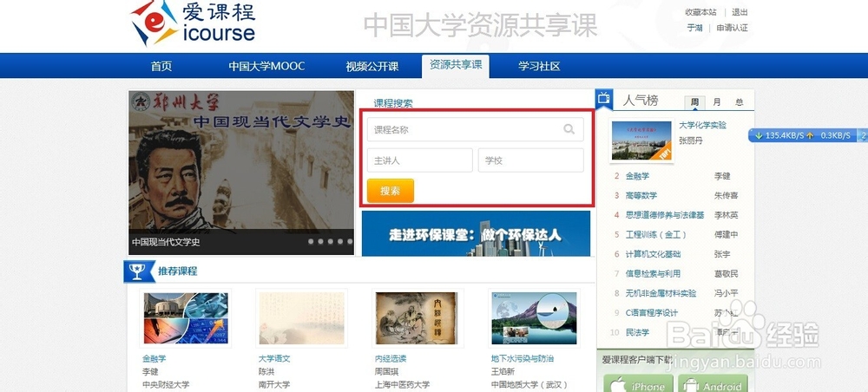Go to the 首页 menu item
The height and width of the screenshot is (392, 868).
pyautogui.click(x=161, y=67)
